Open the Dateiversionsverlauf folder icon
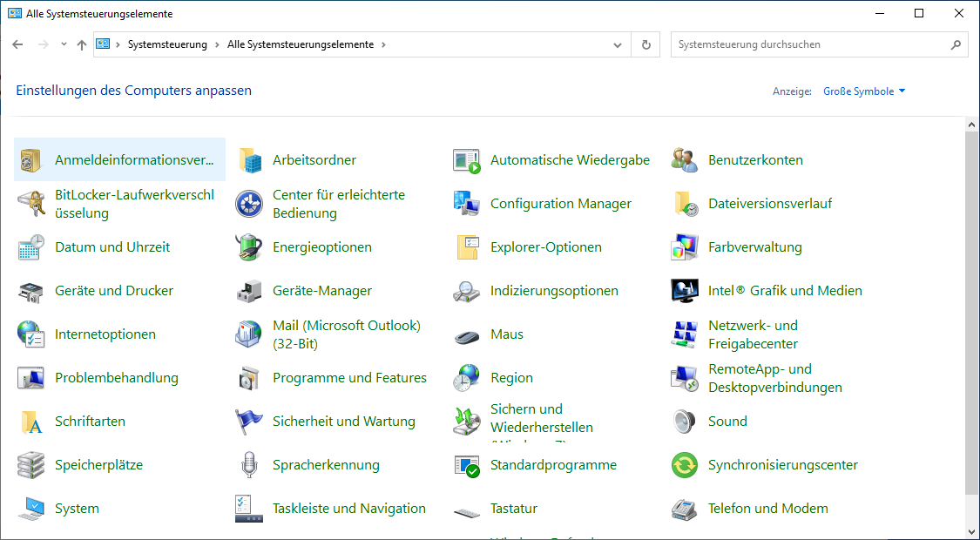The height and width of the screenshot is (540, 980). (685, 204)
